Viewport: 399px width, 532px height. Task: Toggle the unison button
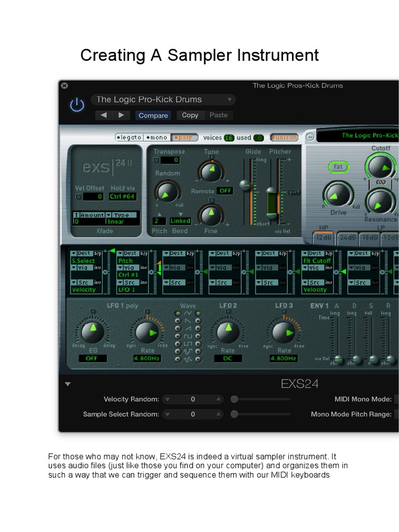tap(284, 137)
